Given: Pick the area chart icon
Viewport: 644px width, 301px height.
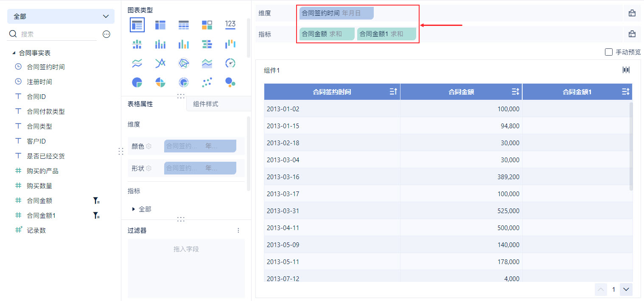Looking at the screenshot, I should click(207, 63).
